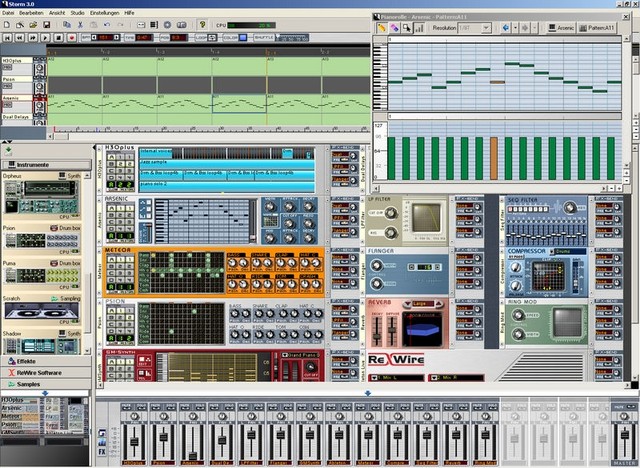Click the green download arrow above Instrumente

tap(8, 151)
